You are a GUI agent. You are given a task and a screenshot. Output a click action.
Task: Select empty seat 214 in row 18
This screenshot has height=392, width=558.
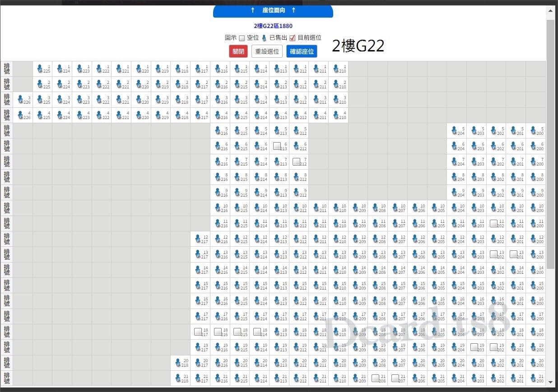(257, 331)
